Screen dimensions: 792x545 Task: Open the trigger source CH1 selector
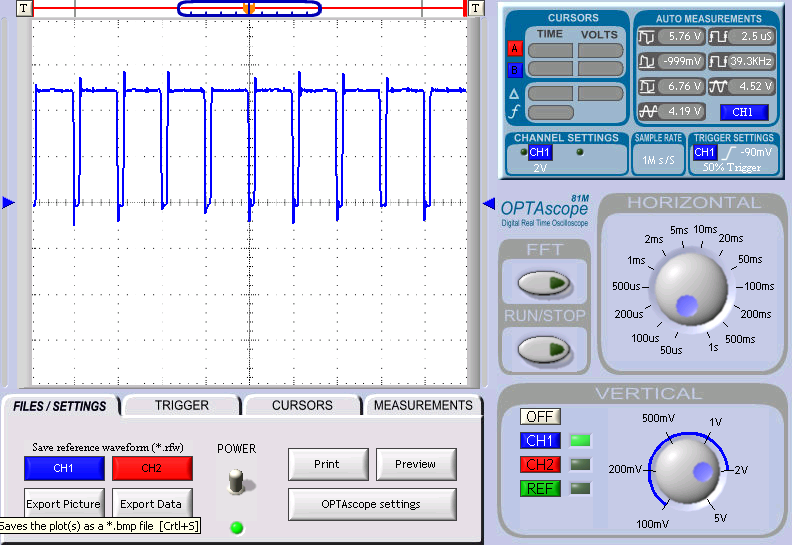(704, 152)
